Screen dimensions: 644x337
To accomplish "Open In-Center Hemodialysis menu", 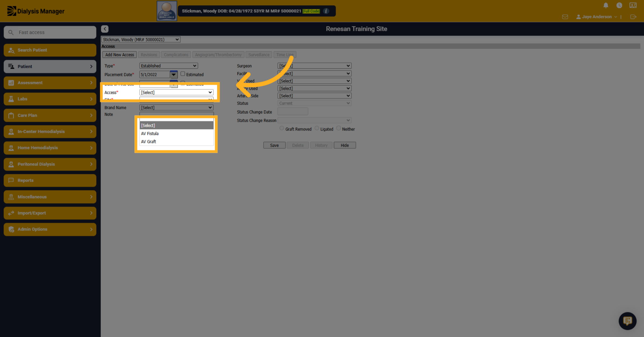I will 50,132.
